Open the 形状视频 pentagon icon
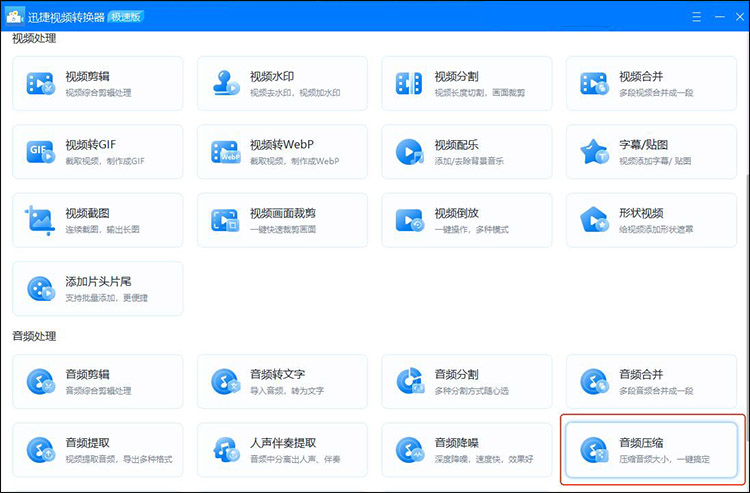 click(x=594, y=220)
